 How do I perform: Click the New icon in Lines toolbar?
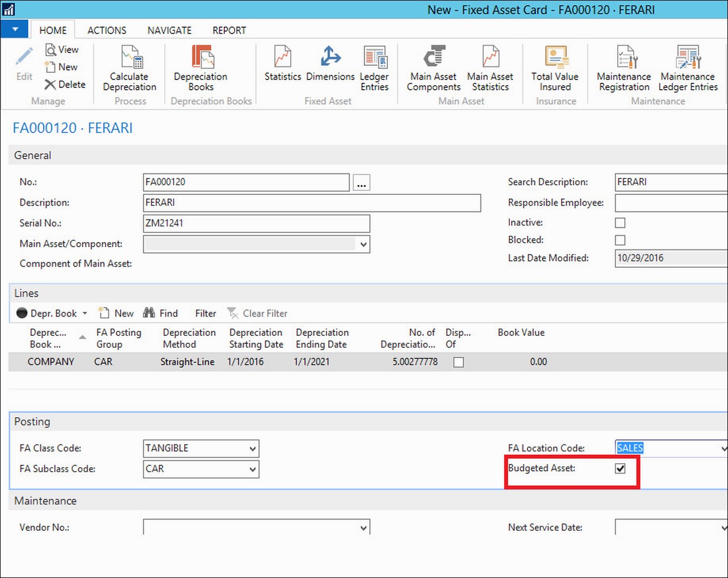[x=104, y=313]
